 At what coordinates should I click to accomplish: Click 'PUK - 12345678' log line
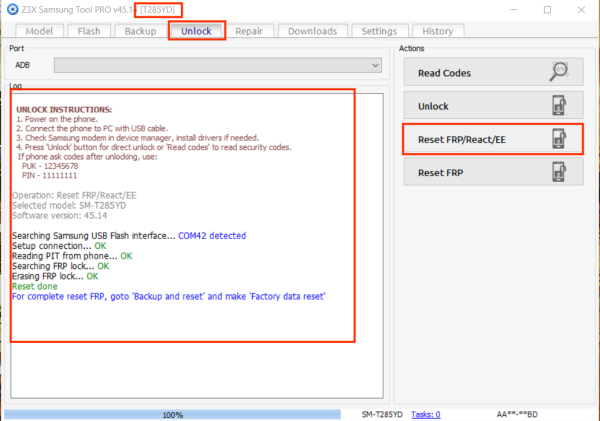coord(50,166)
